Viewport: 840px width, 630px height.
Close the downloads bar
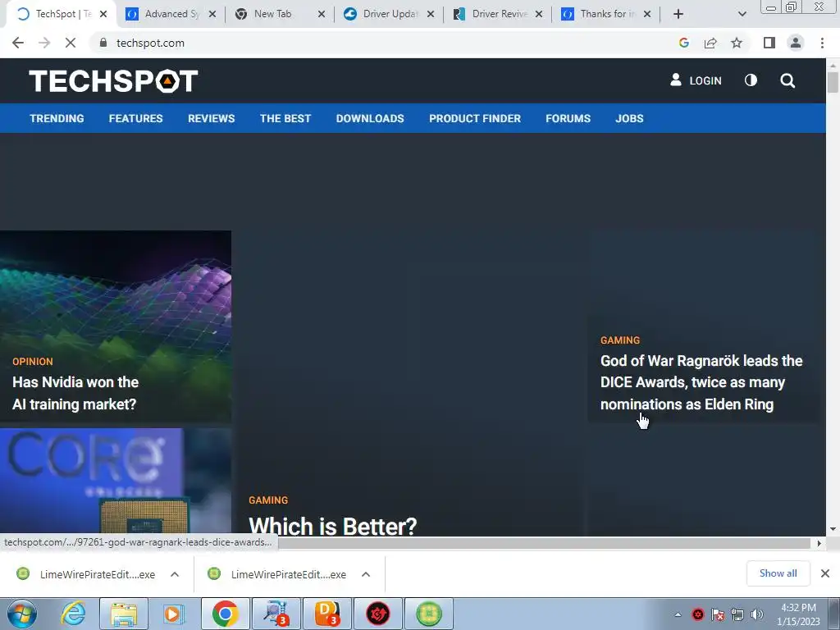825,573
